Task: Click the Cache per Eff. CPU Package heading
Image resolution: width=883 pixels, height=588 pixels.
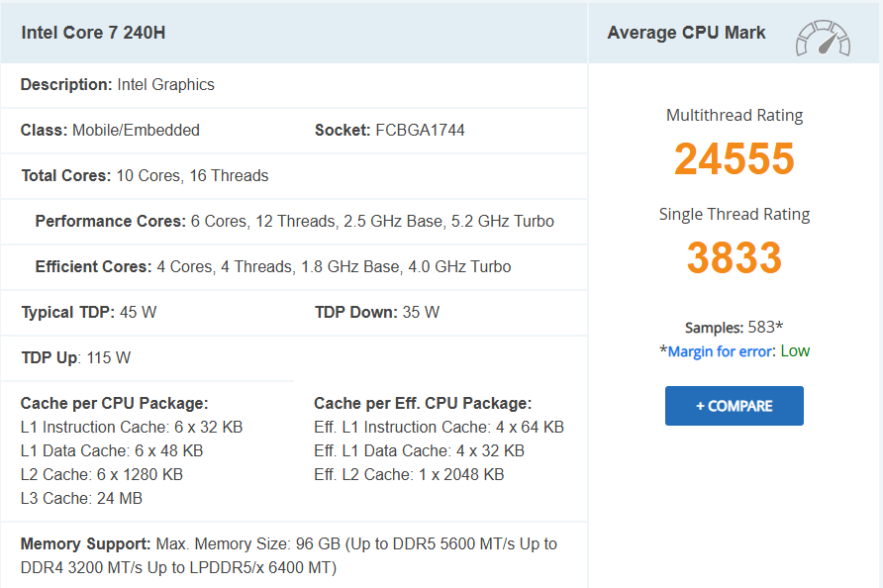Action: [423, 404]
